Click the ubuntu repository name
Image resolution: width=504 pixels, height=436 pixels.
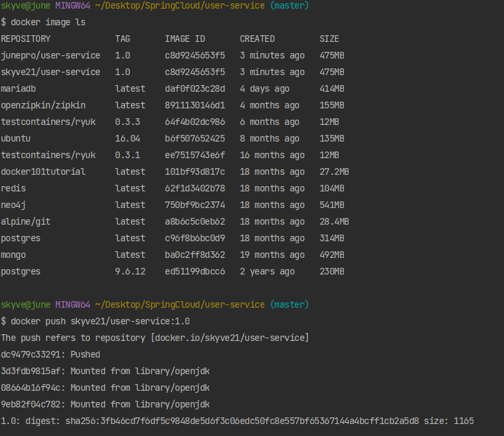[x=16, y=139]
